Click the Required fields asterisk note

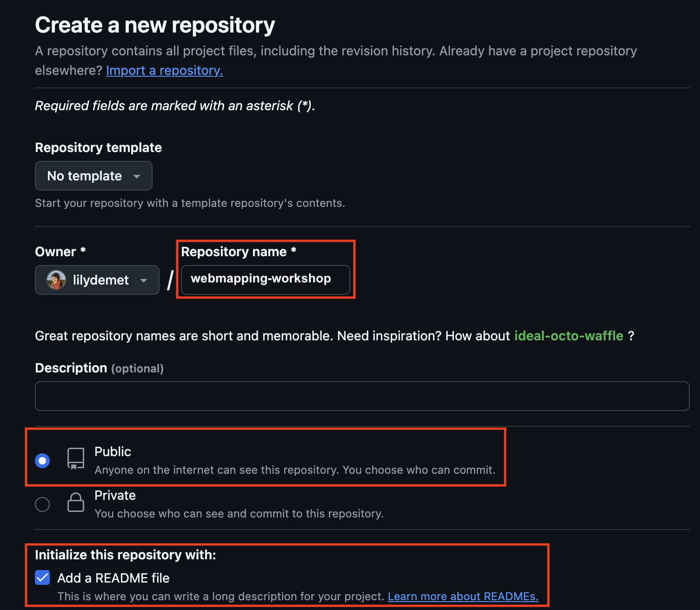[175, 106]
